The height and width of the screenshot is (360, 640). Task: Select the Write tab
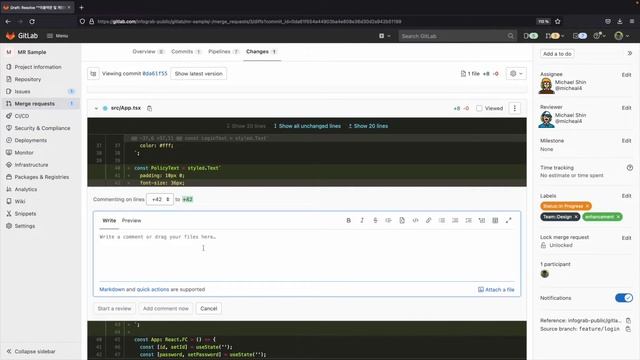(109, 220)
